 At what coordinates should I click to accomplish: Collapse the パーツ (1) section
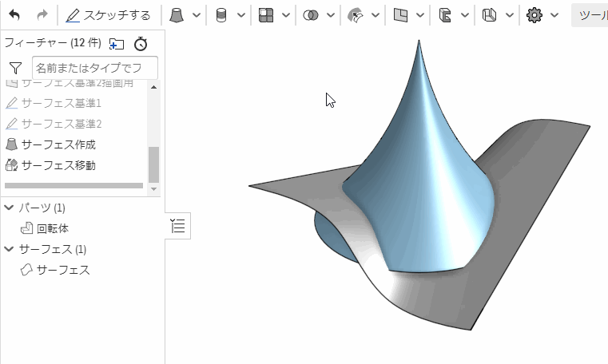coord(9,208)
